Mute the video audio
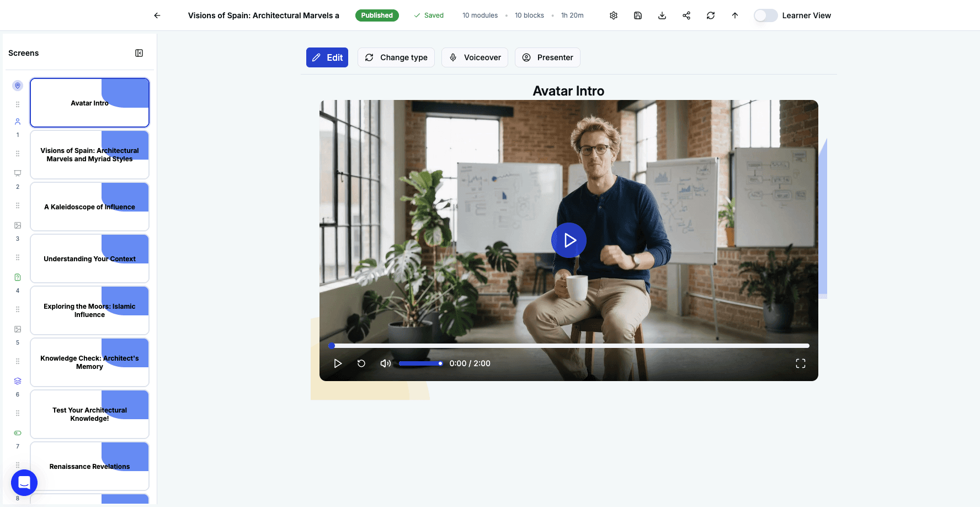Viewport: 980px width, 507px height. coord(385,363)
